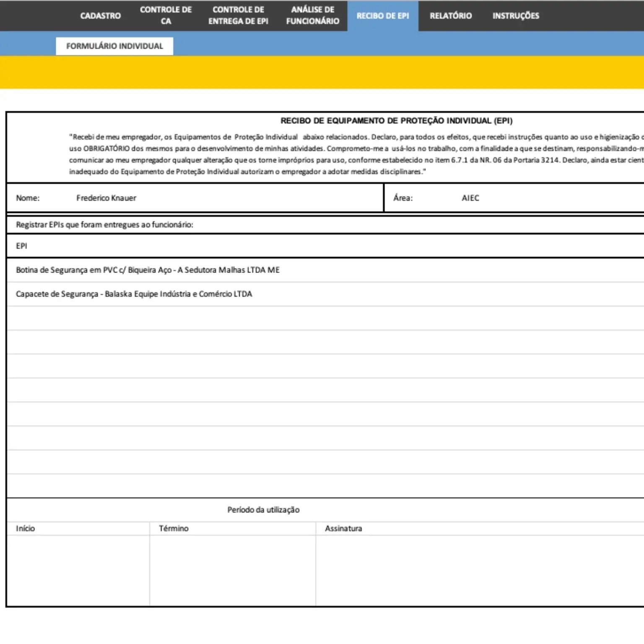
Task: Click the empty cell under Término
Action: [x=233, y=570]
